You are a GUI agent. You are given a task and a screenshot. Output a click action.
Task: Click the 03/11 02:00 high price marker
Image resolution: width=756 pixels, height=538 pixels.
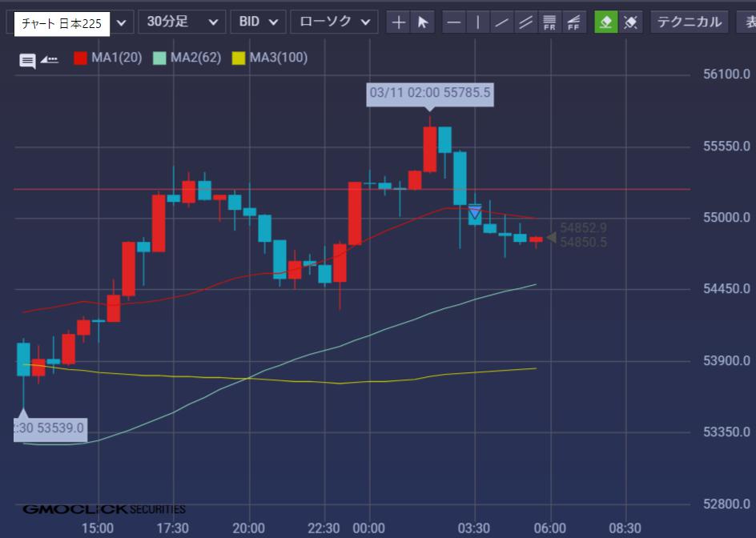click(x=430, y=93)
